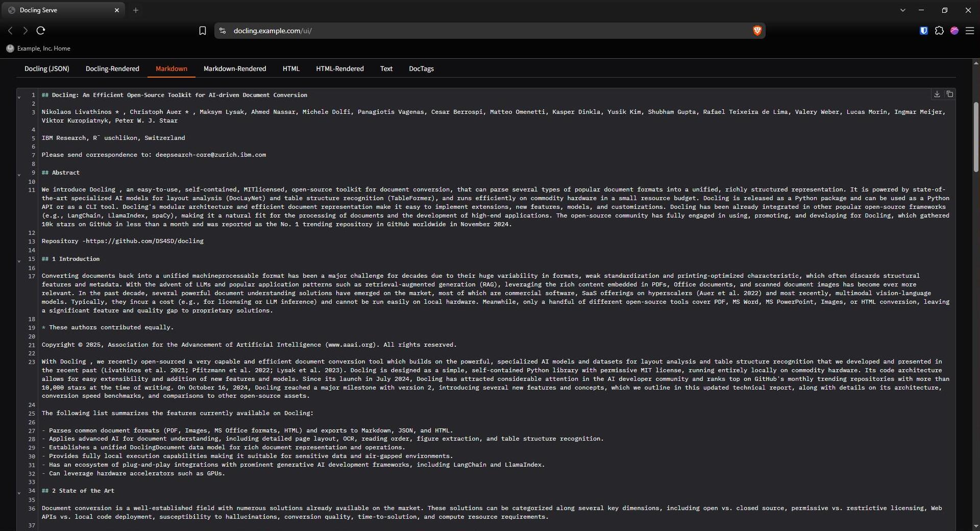Bookmark this page with the bookmark icon

pos(203,31)
